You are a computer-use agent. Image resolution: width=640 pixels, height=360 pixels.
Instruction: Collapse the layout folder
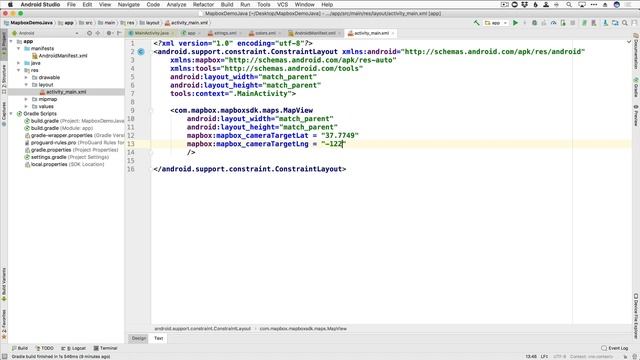(x=26, y=85)
